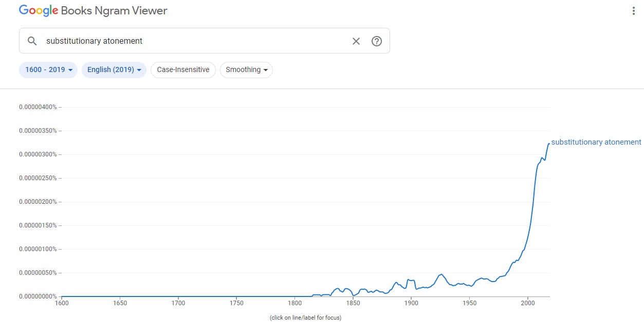Click the substitutionary atonement line label
Screen dimensions: 644x332
click(x=596, y=142)
